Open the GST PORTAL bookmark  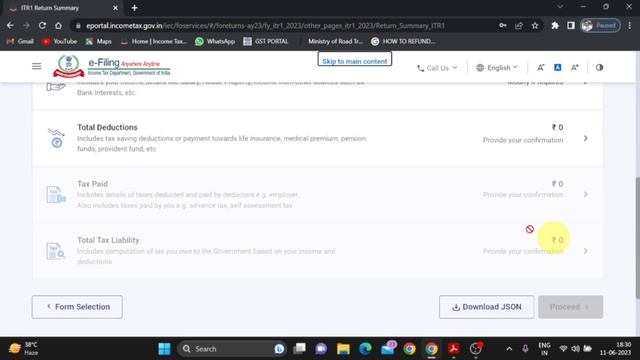pyautogui.click(x=266, y=41)
